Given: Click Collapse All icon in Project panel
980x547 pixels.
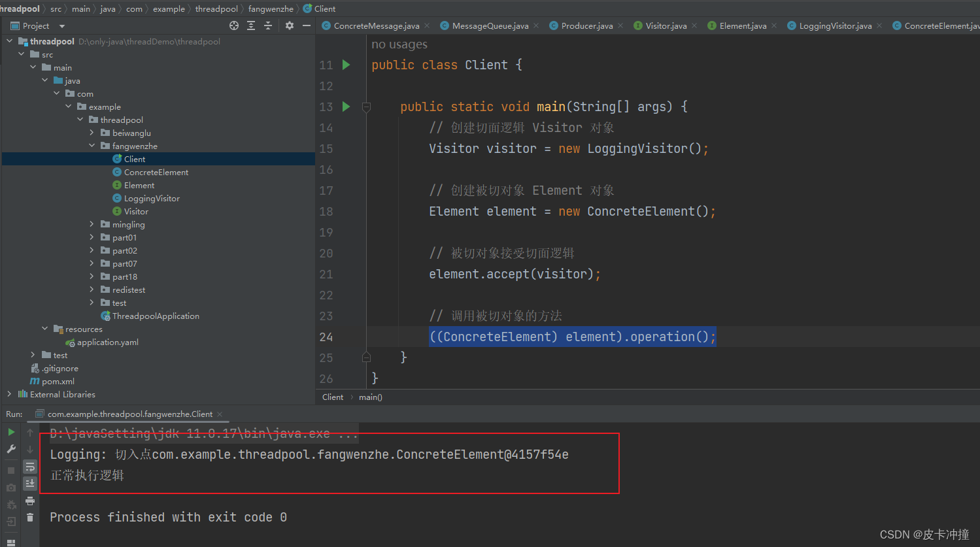Looking at the screenshot, I should [x=268, y=25].
